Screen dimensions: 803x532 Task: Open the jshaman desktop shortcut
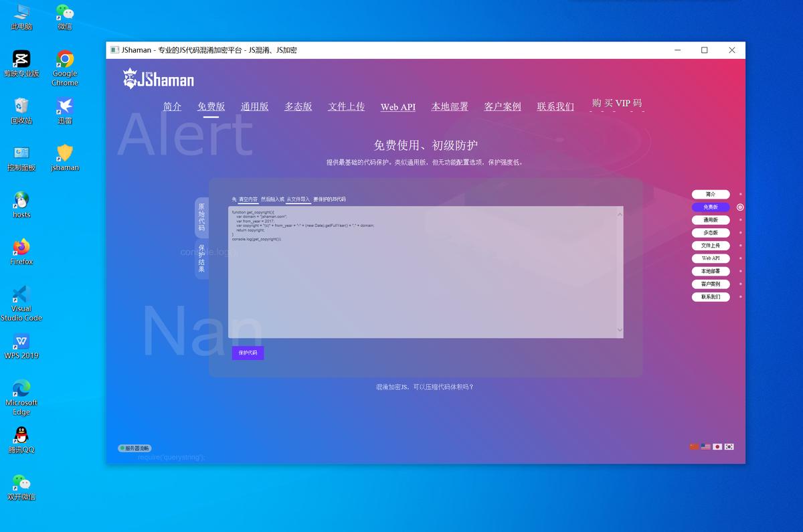[x=65, y=157]
